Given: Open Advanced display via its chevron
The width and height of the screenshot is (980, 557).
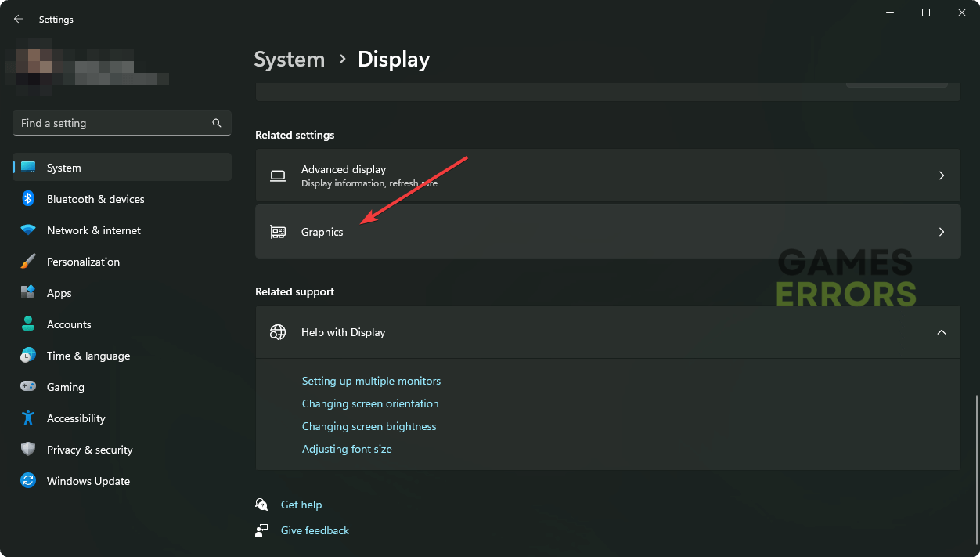Looking at the screenshot, I should 941,175.
